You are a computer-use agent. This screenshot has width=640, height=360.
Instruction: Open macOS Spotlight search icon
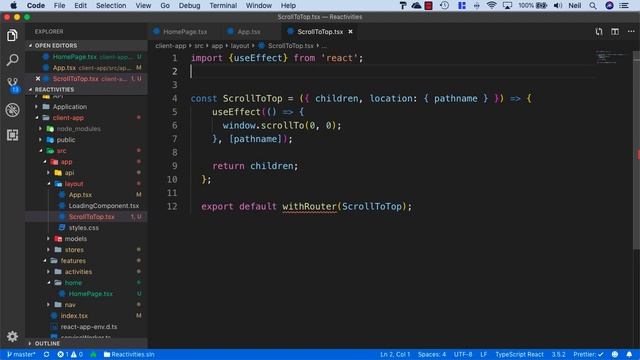click(593, 5)
